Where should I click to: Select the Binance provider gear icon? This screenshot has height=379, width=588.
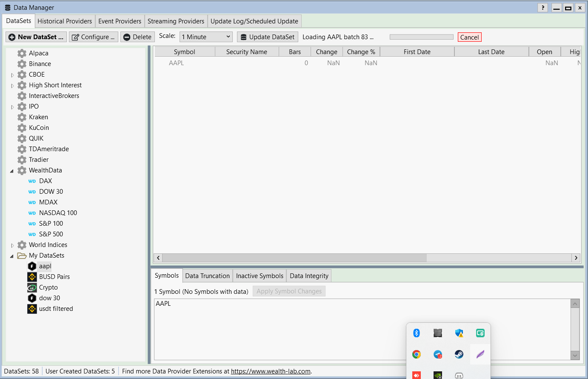[x=22, y=64]
